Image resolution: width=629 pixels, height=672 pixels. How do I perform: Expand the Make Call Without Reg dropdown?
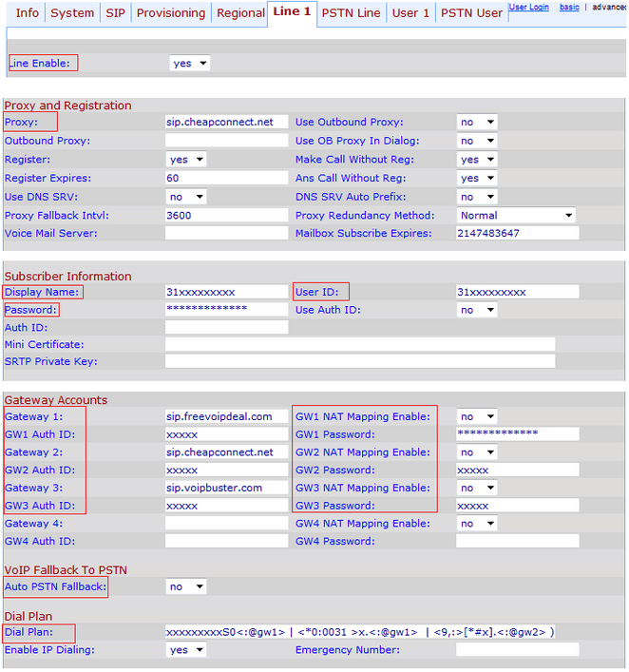(477, 160)
